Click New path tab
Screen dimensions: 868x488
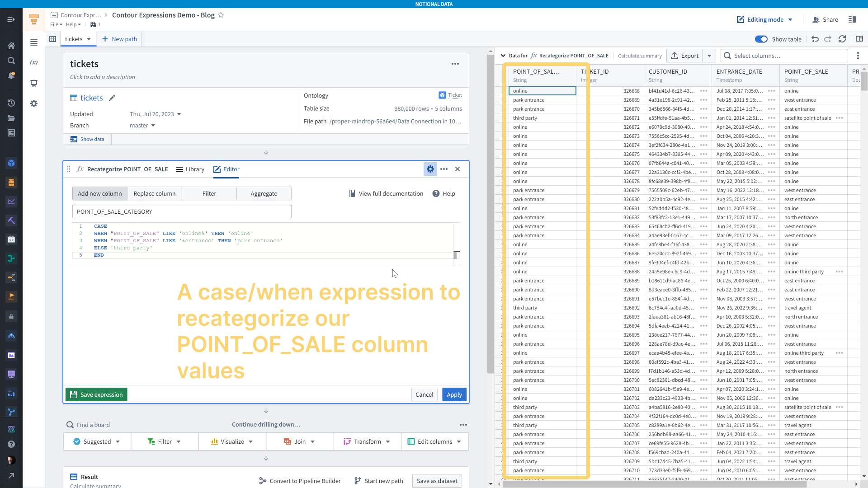119,39
